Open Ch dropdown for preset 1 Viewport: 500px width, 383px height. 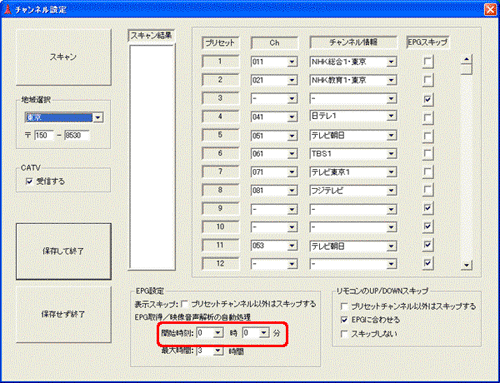[292, 62]
